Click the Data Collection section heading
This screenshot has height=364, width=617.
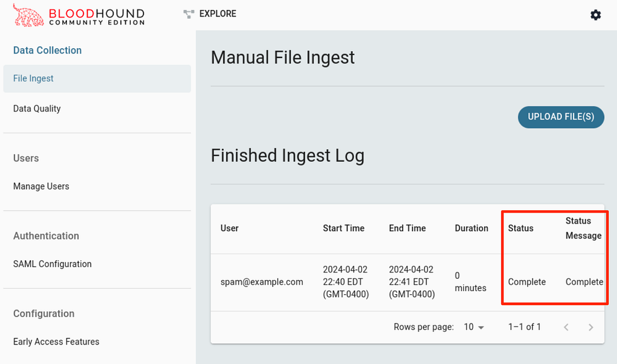click(x=47, y=50)
